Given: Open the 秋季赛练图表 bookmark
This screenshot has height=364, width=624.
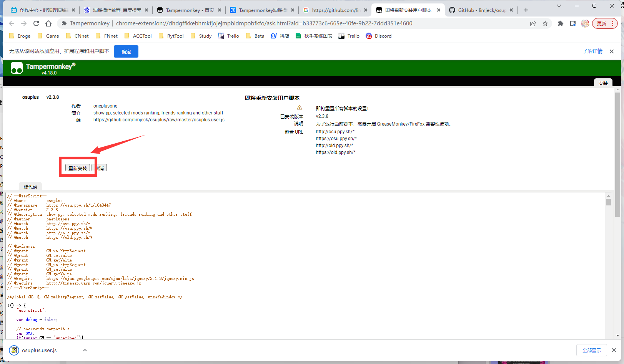Looking at the screenshot, I should [314, 36].
